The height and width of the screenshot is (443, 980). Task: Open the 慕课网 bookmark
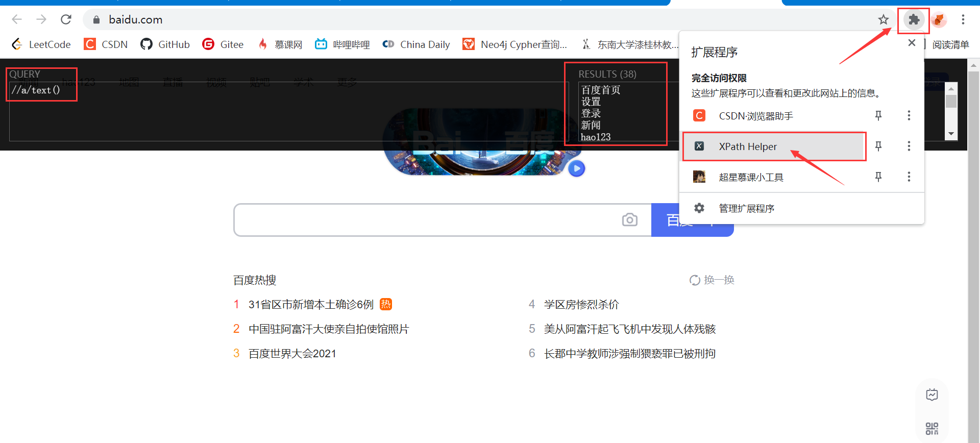(280, 44)
